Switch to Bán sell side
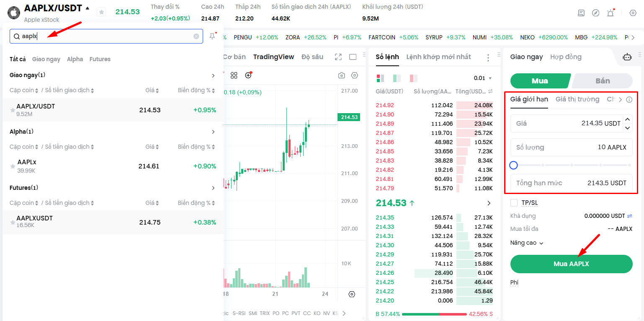Viewport: 644px width, 321px height. (x=603, y=81)
